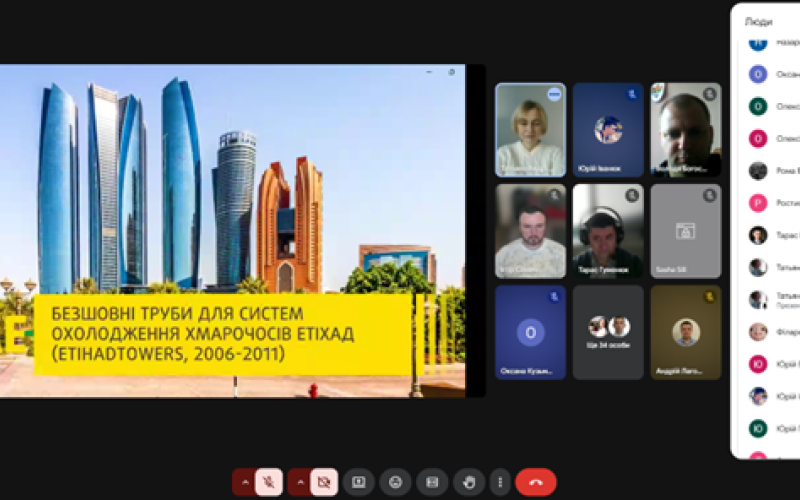The image size is (800, 500).
Task: Click the captions icon in the toolbar
Action: (x=432, y=482)
